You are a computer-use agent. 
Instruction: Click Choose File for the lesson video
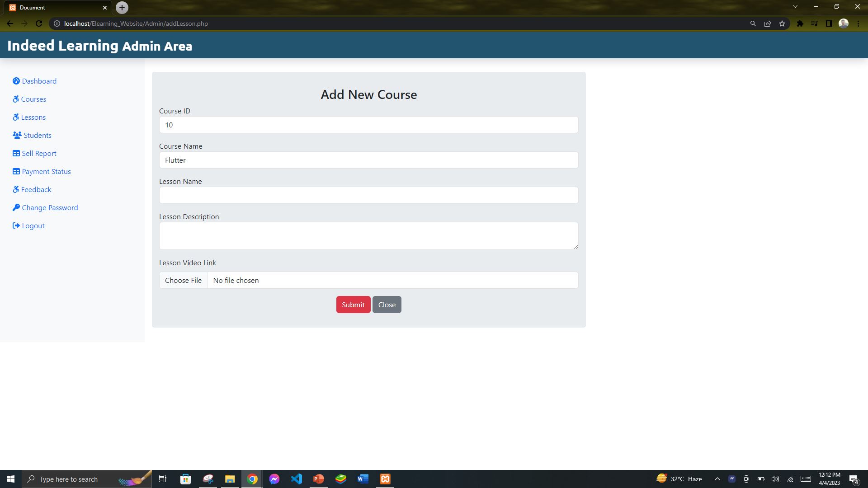pyautogui.click(x=183, y=280)
